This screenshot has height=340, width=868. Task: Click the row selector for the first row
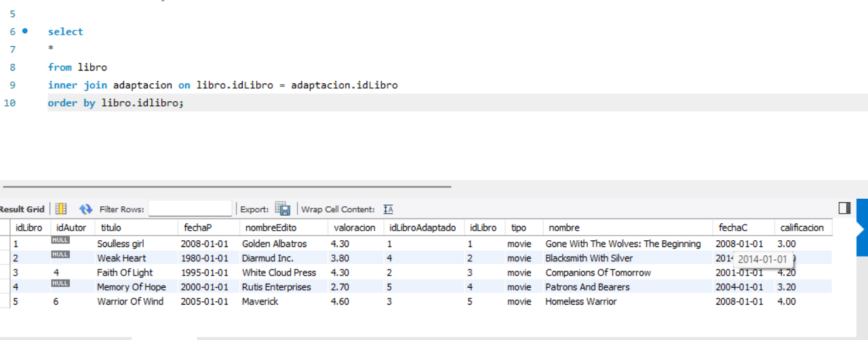pyautogui.click(x=5, y=244)
